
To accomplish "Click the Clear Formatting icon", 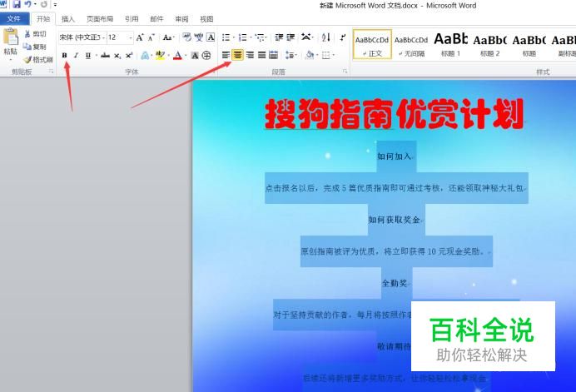I will click(x=187, y=37).
